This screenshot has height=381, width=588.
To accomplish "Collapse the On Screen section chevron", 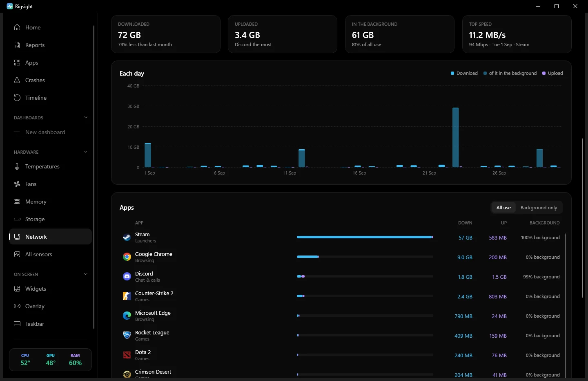I will point(86,274).
